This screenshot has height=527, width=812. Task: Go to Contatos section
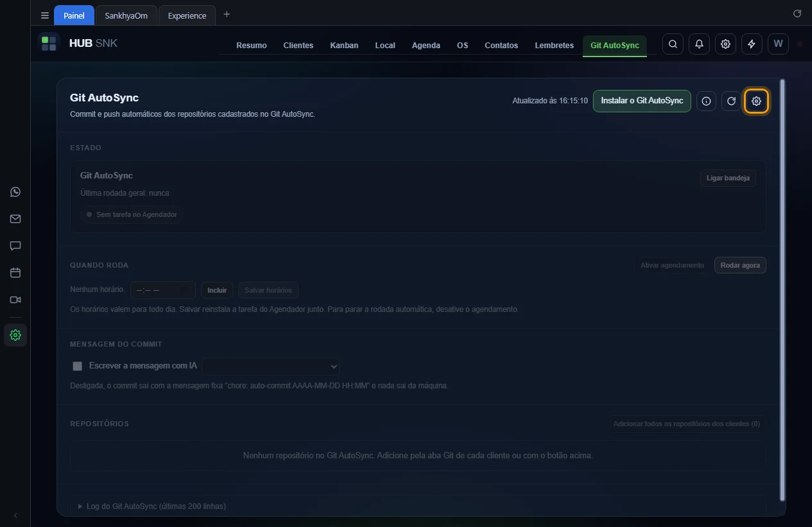501,45
